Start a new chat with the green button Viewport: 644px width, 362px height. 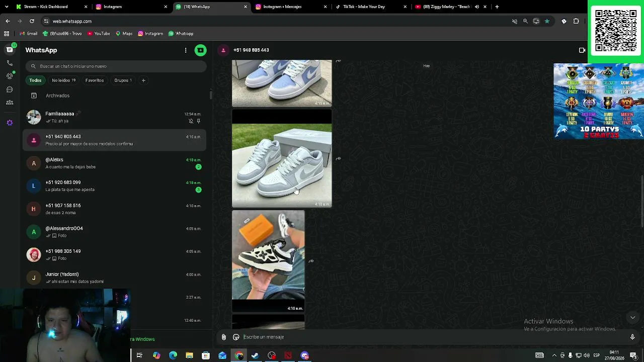[x=200, y=50]
